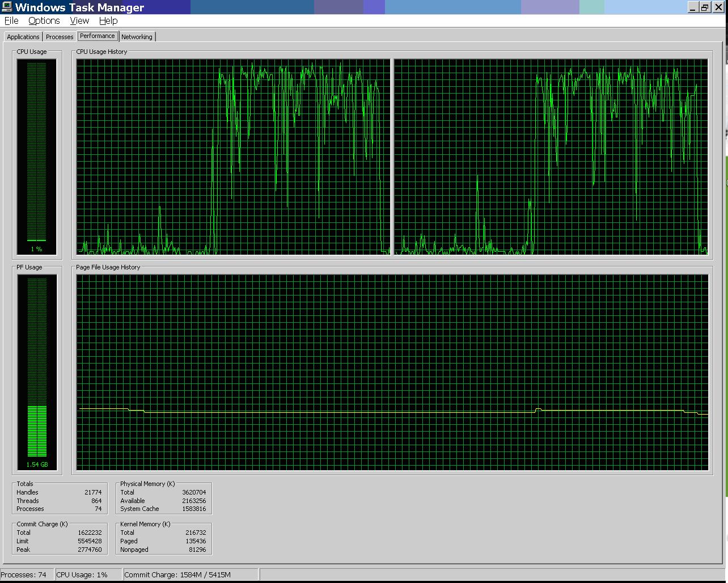Open the File menu
The width and height of the screenshot is (728, 583).
(11, 20)
